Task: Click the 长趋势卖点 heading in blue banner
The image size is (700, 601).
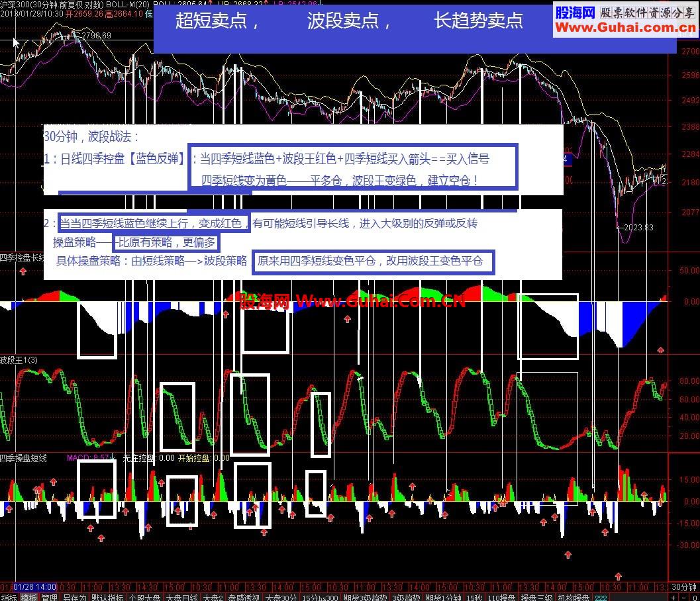Action: point(479,21)
